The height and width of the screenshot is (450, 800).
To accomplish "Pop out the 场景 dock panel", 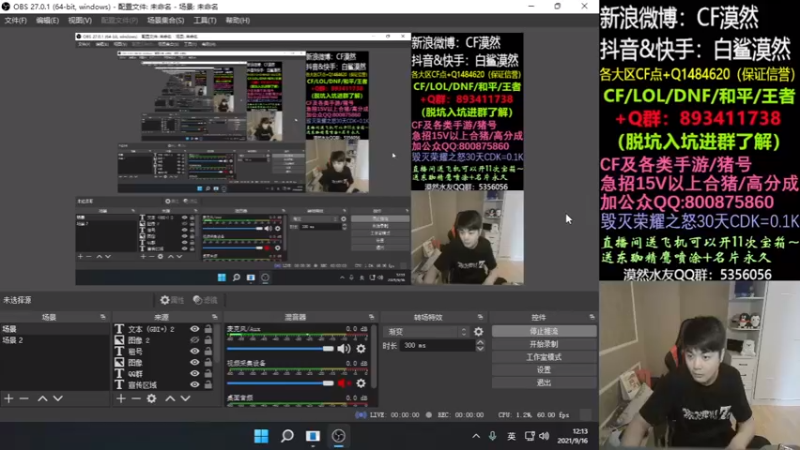I will pyautogui.click(x=103, y=317).
